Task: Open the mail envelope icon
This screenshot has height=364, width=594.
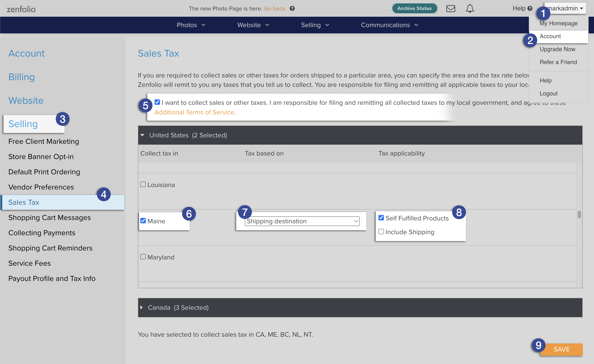Action: (x=450, y=8)
